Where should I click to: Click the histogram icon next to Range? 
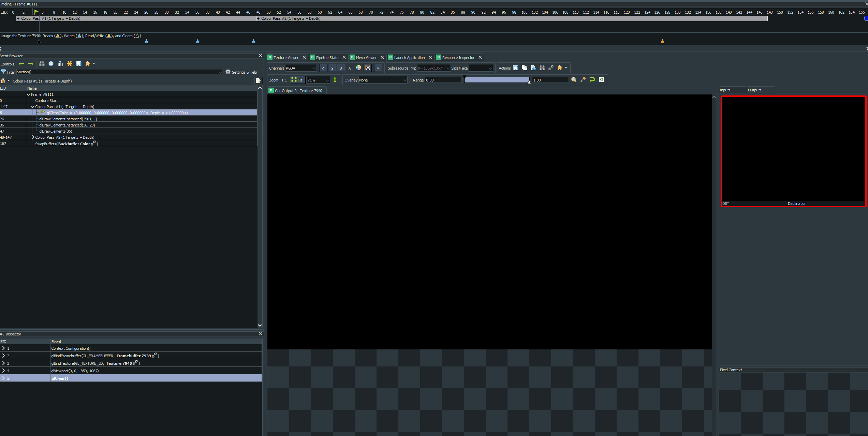602,80
